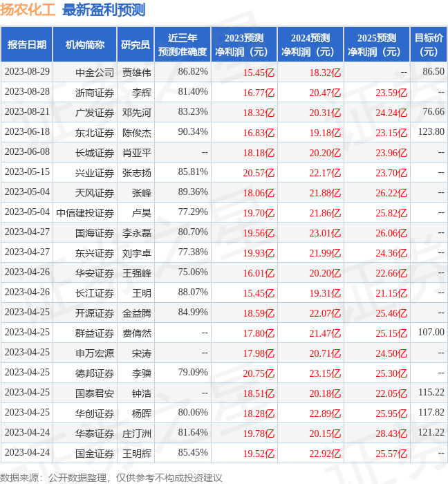448x484 pixels.
Task: Click target price 86.50
Action: (433, 72)
